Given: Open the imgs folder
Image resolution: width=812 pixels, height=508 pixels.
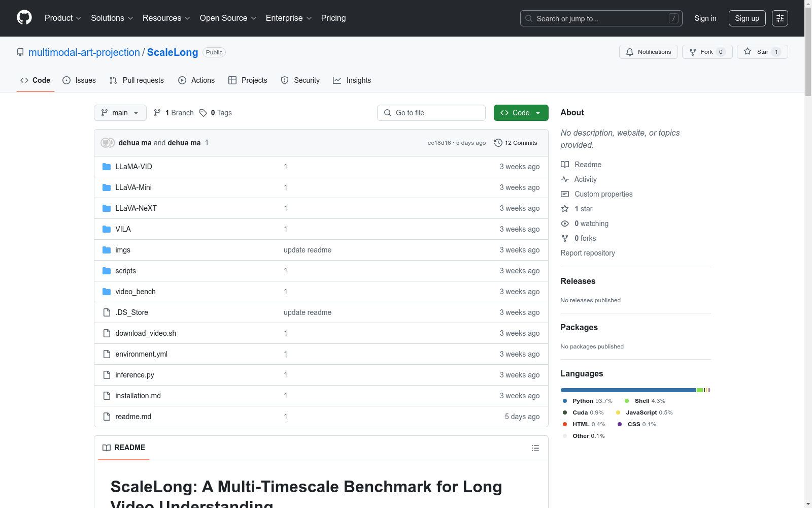Looking at the screenshot, I should coord(123,250).
